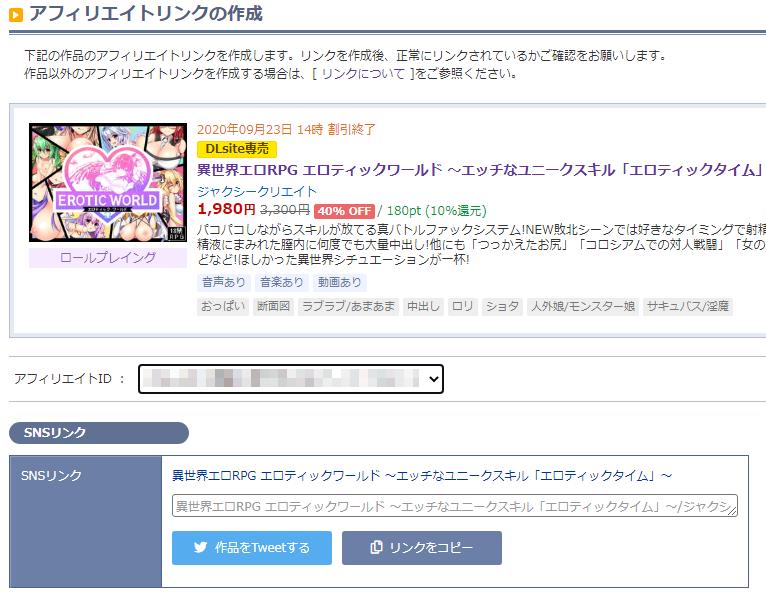This screenshot has height=596, width=766.
Task: Click the 断面図 genre tag
Action: [274, 306]
